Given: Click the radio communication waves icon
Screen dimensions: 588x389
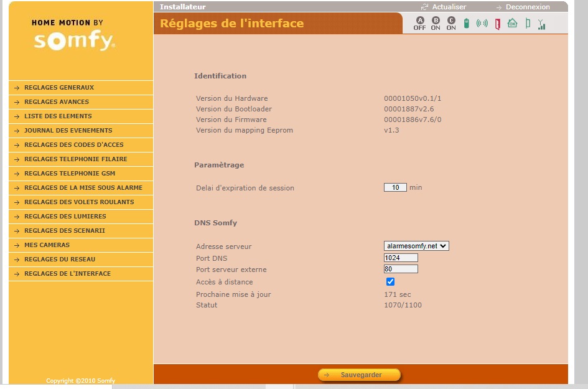Looking at the screenshot, I should point(482,23).
